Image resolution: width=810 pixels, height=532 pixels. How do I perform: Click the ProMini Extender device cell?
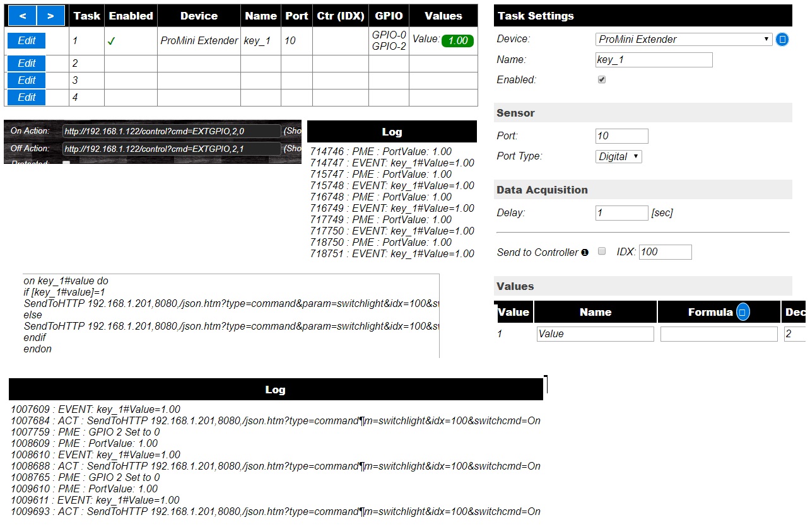pyautogui.click(x=199, y=41)
